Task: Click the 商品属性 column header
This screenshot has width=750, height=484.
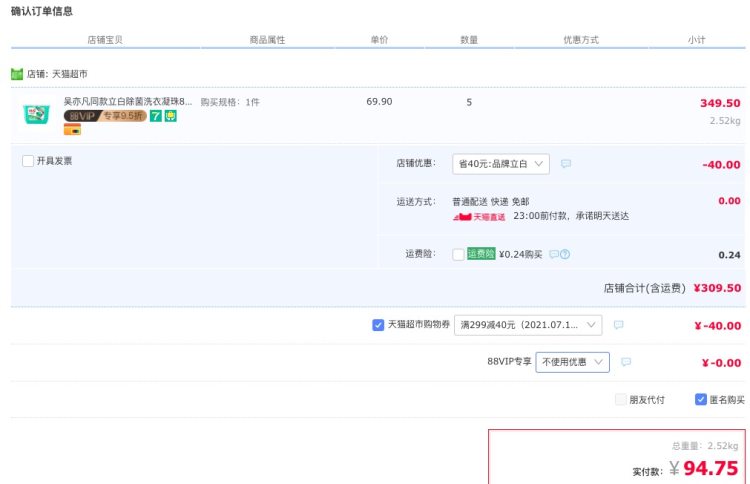Action: [x=267, y=40]
